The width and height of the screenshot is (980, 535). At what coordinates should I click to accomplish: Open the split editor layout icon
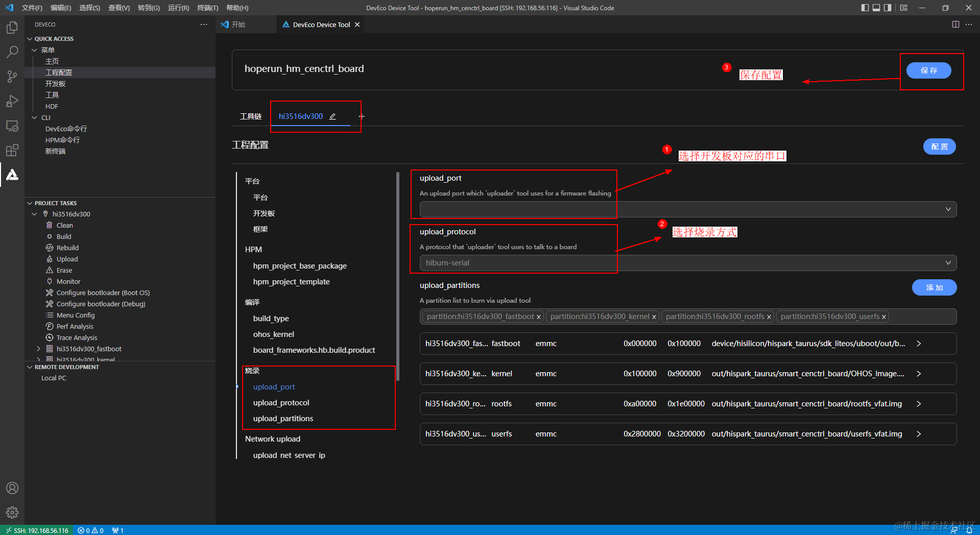(x=955, y=25)
